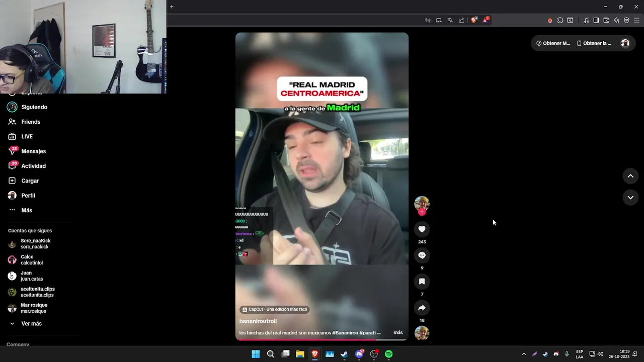Open the media control music note icon
This screenshot has height=362, width=644.
586,20
